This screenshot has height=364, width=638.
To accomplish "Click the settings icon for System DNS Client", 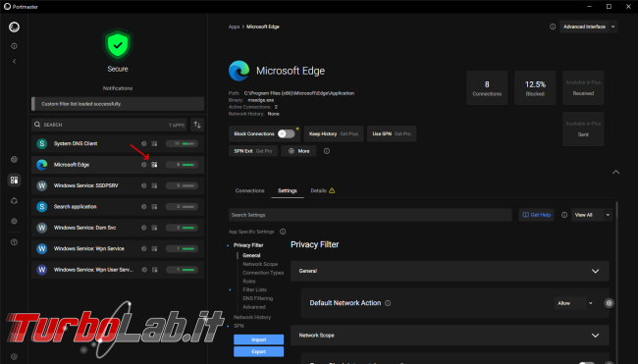I will [154, 143].
